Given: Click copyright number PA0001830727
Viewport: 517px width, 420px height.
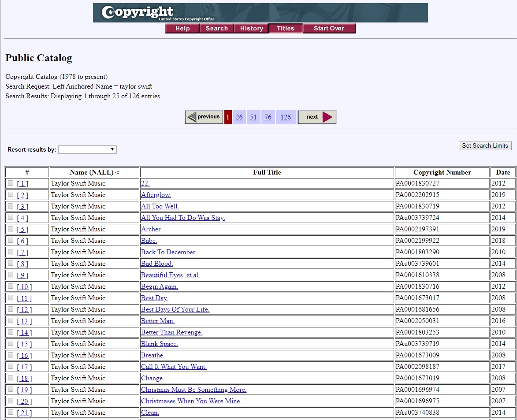Looking at the screenshot, I should pyautogui.click(x=417, y=183).
